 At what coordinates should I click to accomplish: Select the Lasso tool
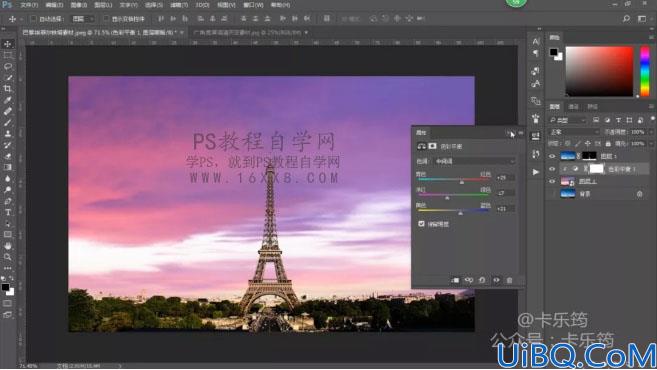[8, 67]
